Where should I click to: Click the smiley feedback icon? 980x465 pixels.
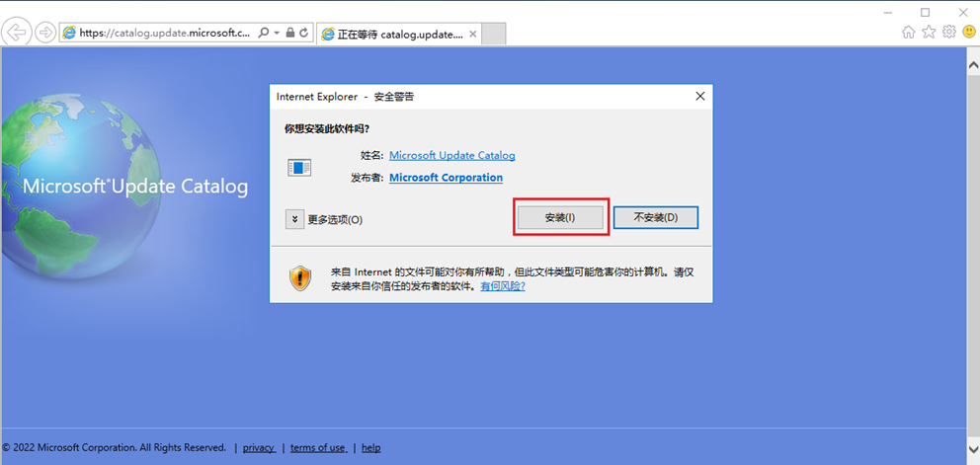click(x=969, y=32)
